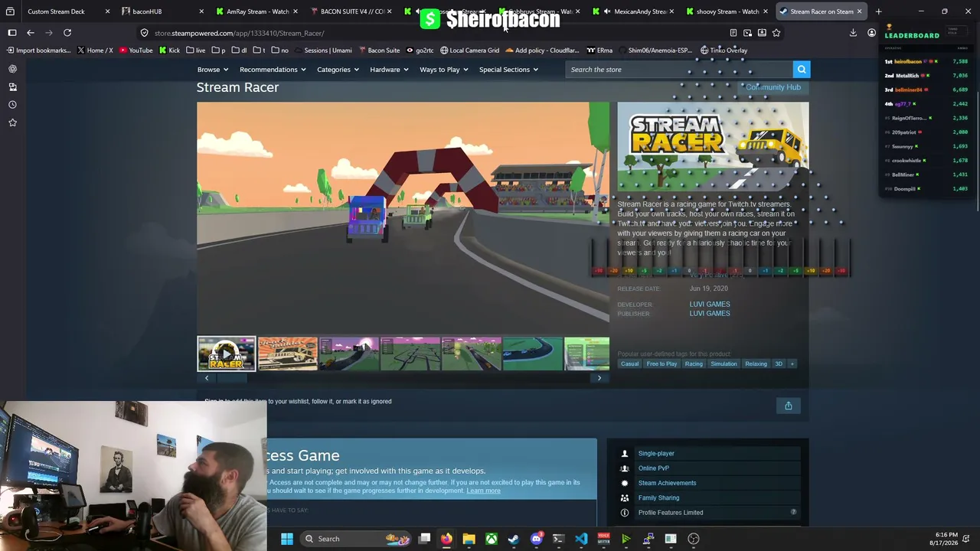Viewport: 980px width, 551px height.
Task: Open the YouTube bookmark
Action: point(136,51)
